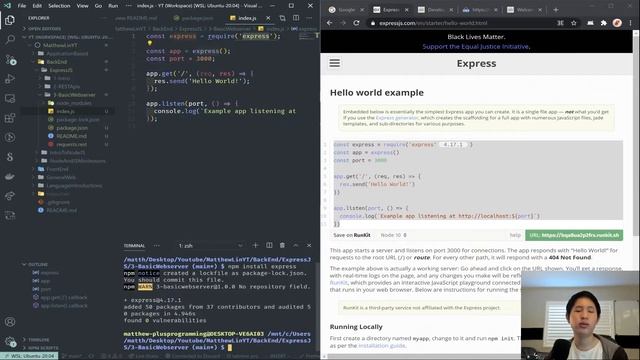Viewport: 640px width, 360px height.
Task: Expand the Timeline section
Action: pos(39,340)
